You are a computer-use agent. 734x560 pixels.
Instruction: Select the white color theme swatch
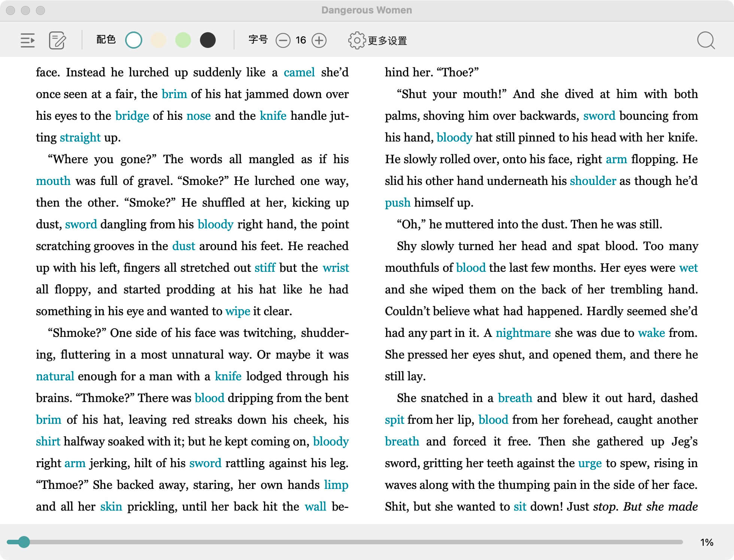134,40
